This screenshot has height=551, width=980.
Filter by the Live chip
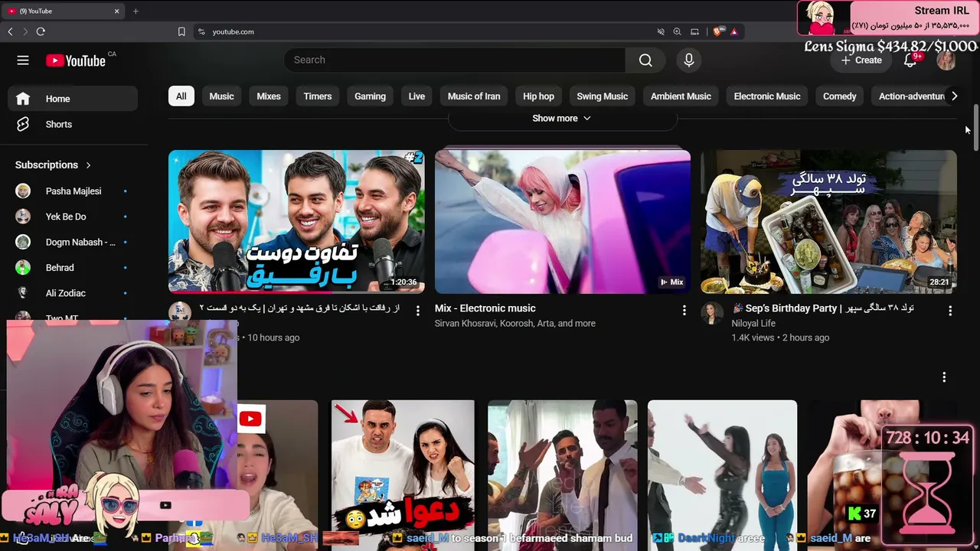(416, 96)
